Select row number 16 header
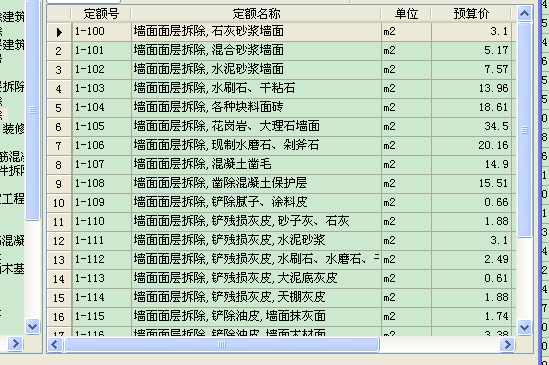The image size is (549, 365). [x=59, y=317]
